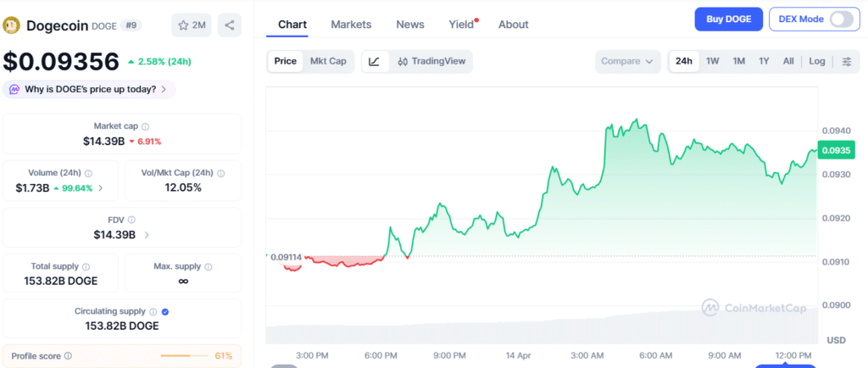Click info icon next to Total supply
This screenshot has height=368, width=868.
86,267
